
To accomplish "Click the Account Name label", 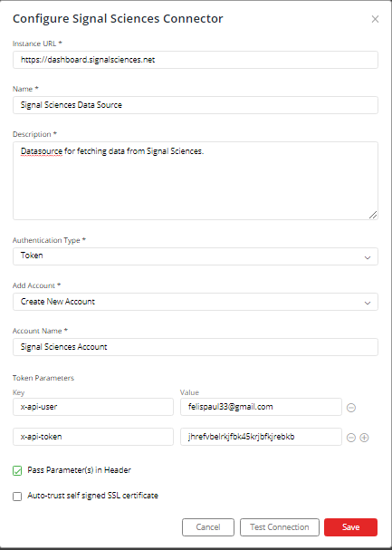I will (x=40, y=331).
